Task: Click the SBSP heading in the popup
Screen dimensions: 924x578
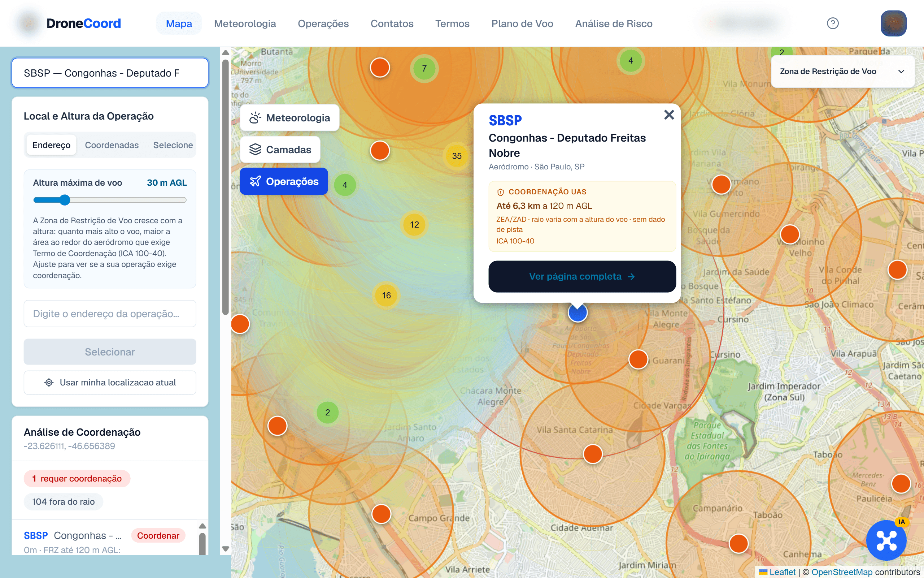Action: (x=505, y=120)
